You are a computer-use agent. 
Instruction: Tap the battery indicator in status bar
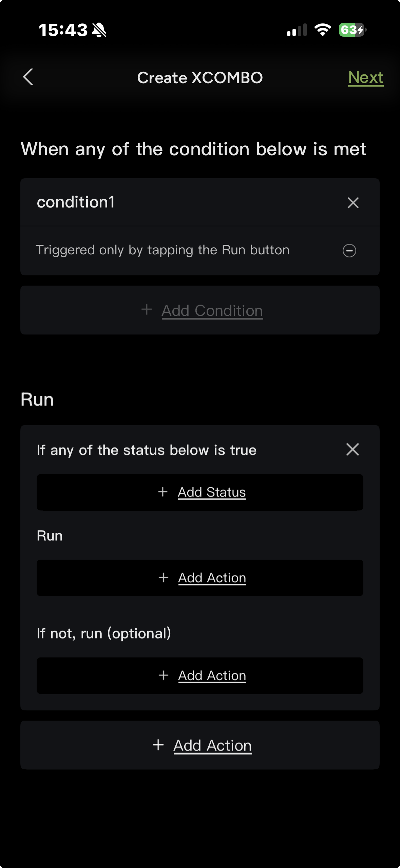click(352, 30)
